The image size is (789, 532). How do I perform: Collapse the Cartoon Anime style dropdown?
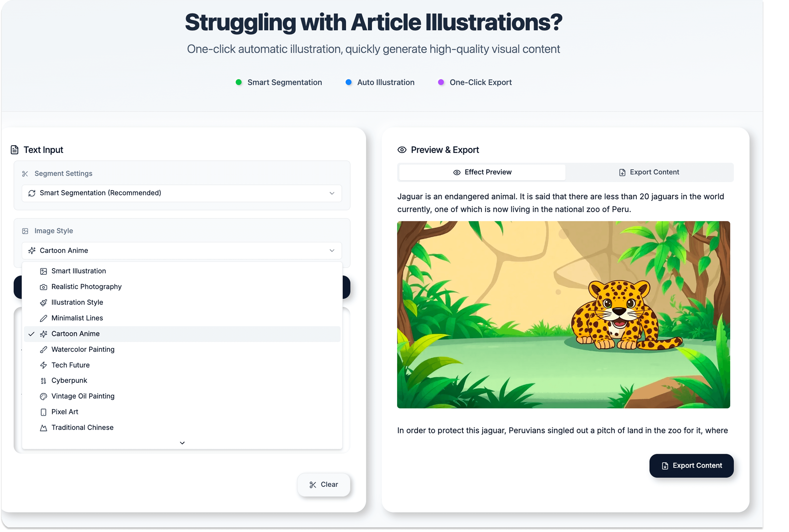click(x=332, y=250)
